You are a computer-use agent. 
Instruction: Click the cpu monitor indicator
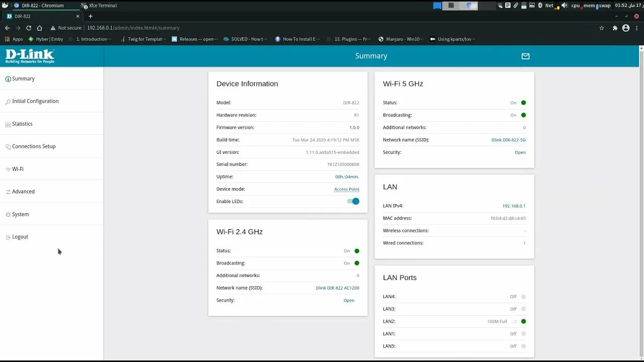pos(576,6)
